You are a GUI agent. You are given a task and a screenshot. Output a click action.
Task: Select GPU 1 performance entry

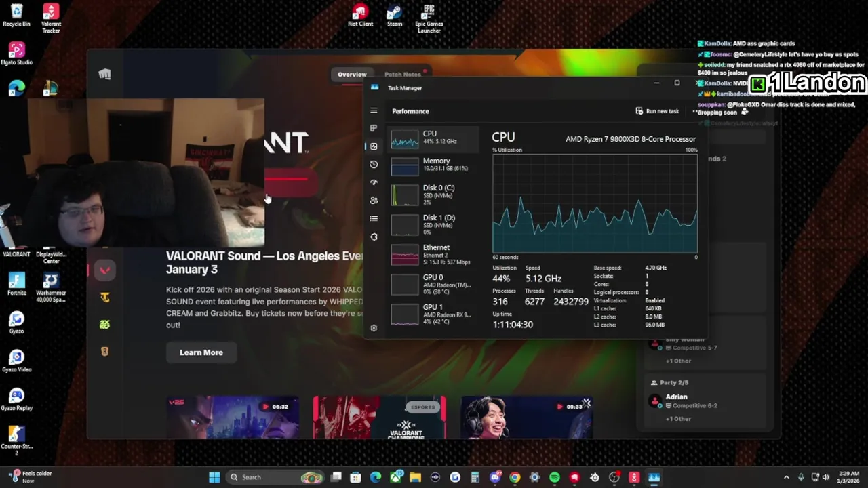(434, 314)
